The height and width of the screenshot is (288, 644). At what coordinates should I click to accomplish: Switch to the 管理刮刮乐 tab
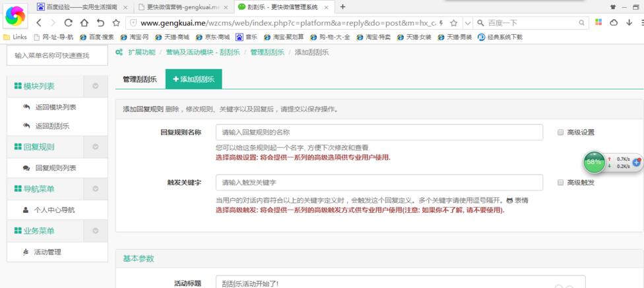(140, 79)
